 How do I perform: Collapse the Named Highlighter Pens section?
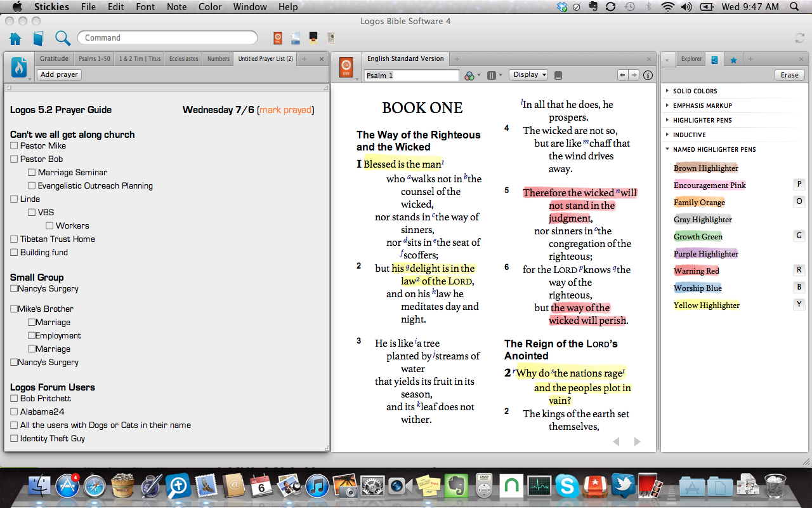pyautogui.click(x=667, y=149)
